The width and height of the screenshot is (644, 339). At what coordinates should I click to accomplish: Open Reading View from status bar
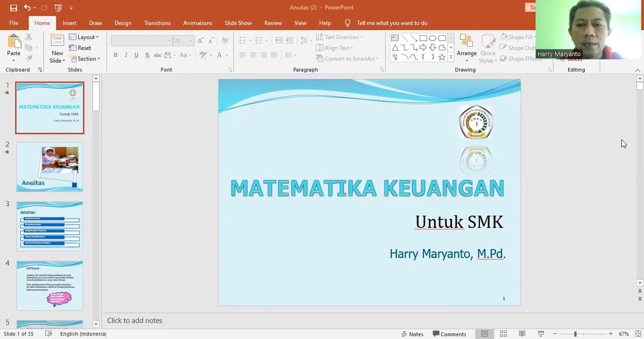pos(522,334)
